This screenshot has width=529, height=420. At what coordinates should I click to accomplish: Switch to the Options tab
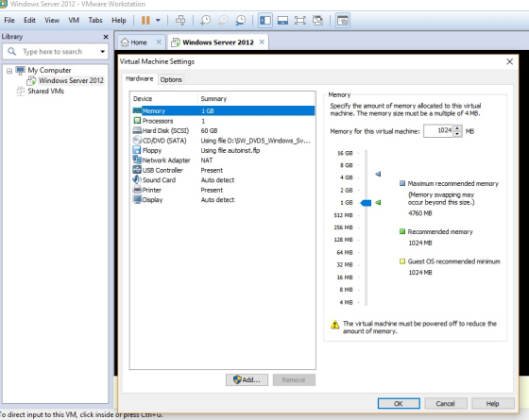171,80
